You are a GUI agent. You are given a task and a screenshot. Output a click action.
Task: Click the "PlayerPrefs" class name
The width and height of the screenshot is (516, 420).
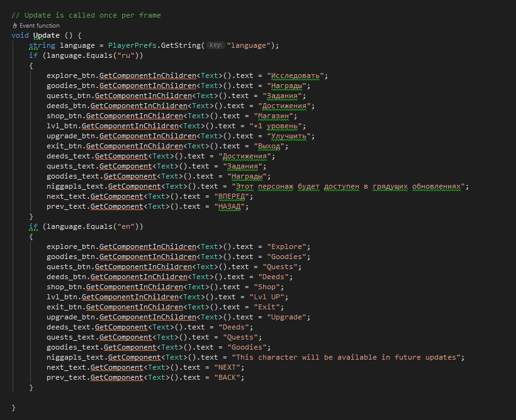point(132,45)
